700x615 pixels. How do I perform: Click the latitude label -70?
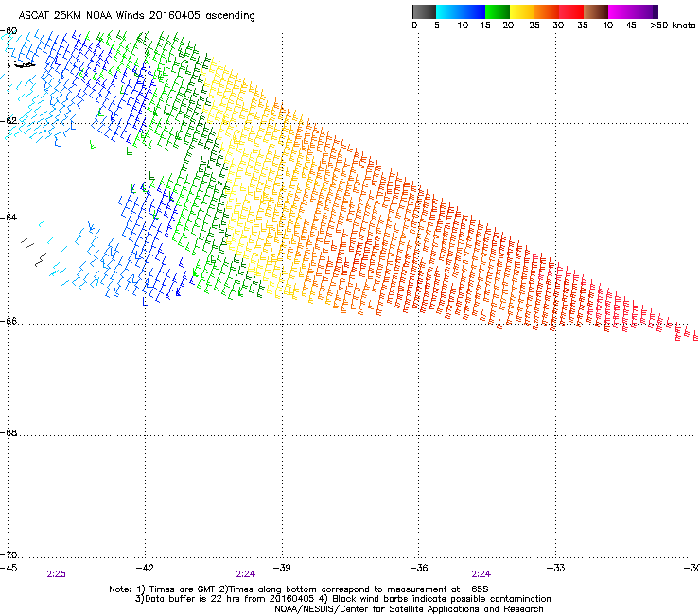(x=9, y=555)
